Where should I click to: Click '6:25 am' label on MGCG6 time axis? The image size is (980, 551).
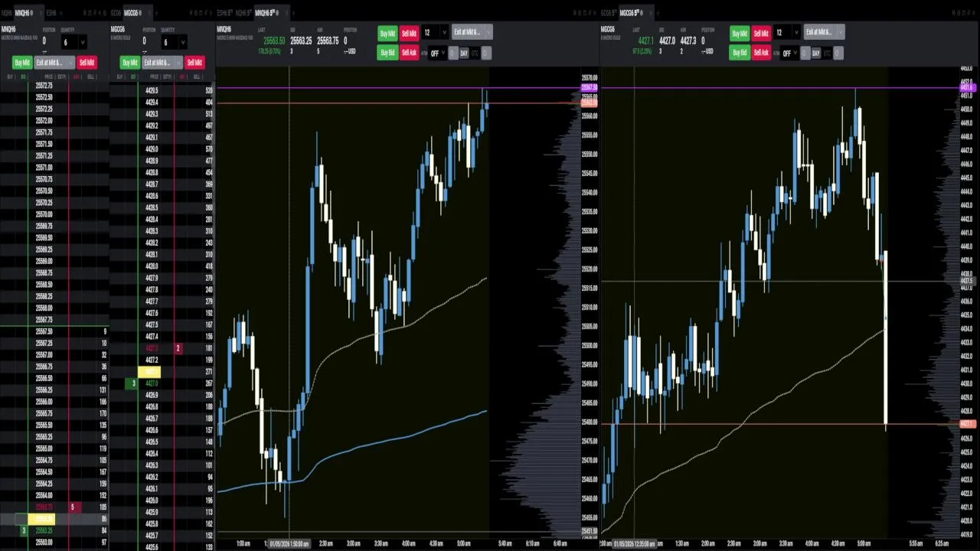pyautogui.click(x=942, y=543)
